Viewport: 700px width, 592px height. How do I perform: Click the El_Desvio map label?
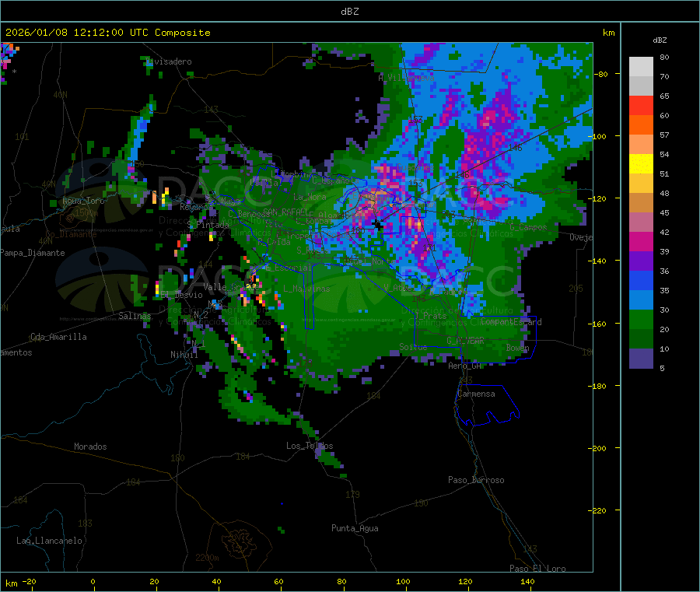tap(181, 295)
